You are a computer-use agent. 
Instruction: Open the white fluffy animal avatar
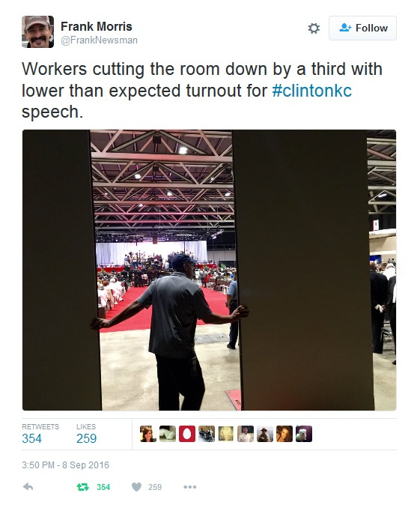tap(168, 434)
